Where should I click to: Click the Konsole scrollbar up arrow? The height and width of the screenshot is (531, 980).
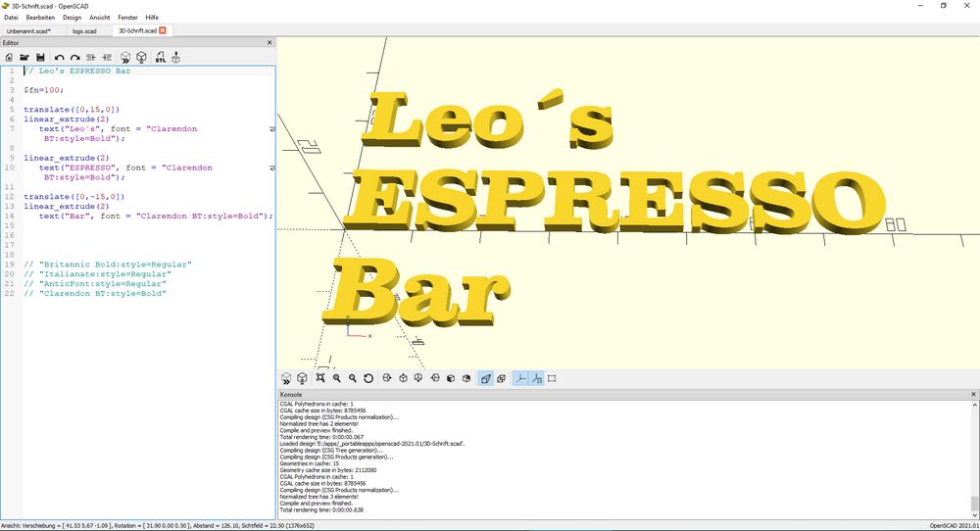[x=974, y=405]
